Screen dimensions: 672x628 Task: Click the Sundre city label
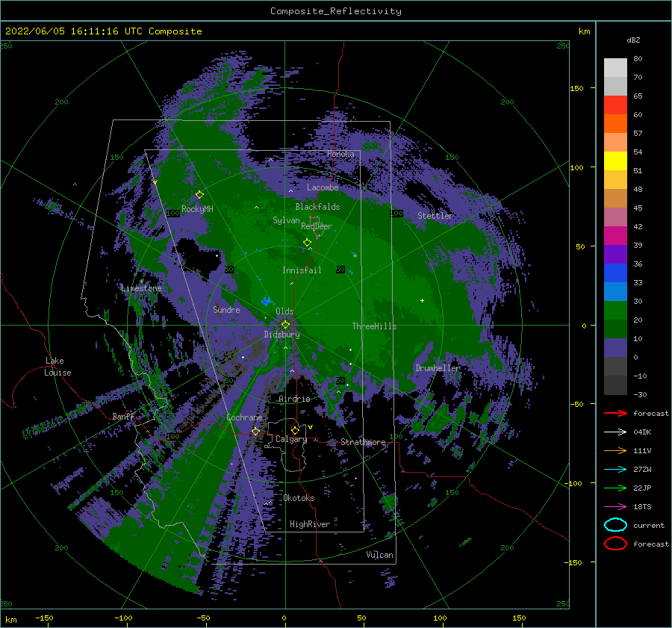pos(226,309)
